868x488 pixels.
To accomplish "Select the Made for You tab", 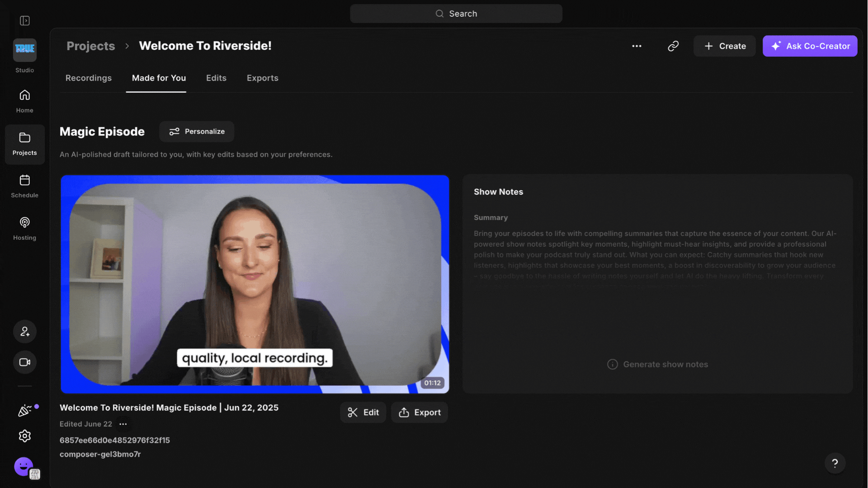I will tap(159, 78).
